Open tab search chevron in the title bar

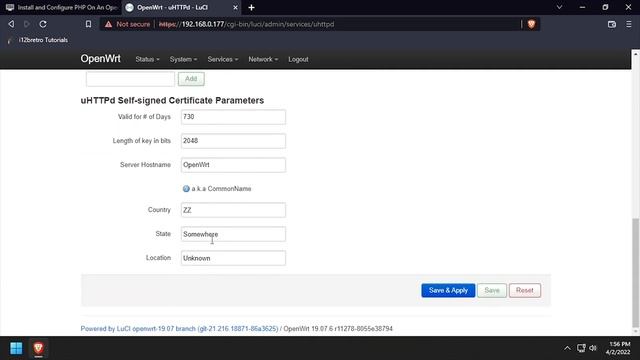point(559,7)
